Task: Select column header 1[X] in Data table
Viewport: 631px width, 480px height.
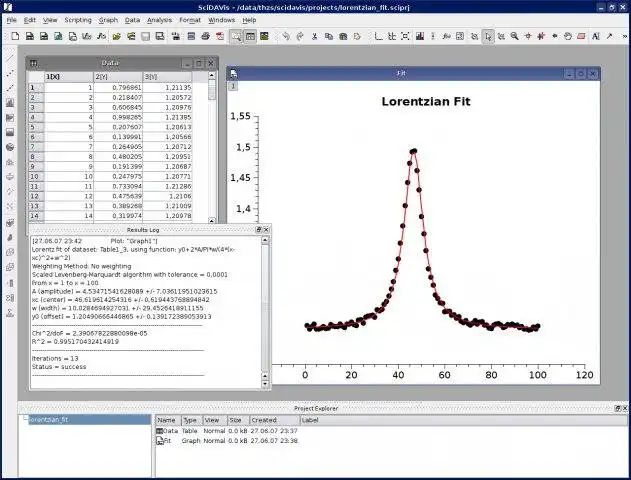Action: click(69, 77)
